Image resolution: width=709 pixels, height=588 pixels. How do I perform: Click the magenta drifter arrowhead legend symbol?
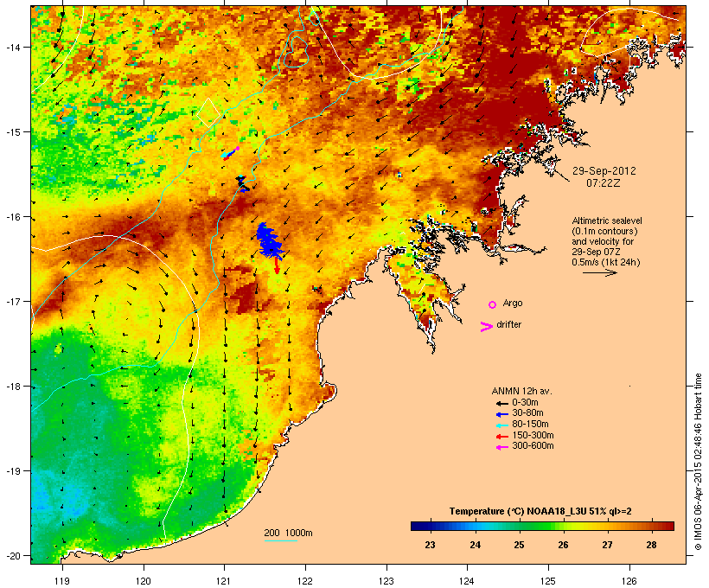click(x=486, y=327)
